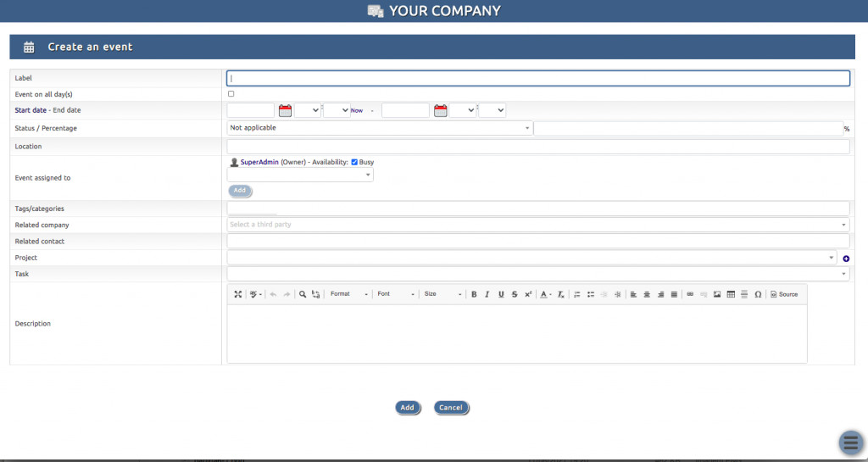
Task: Open the spell checker options
Action: point(255,294)
